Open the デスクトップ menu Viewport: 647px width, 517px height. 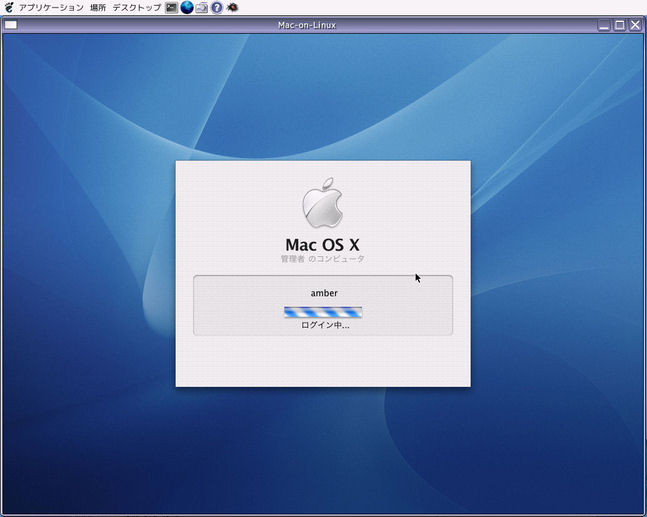click(137, 7)
